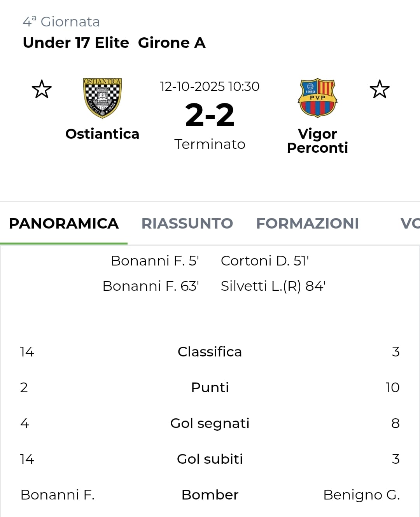This screenshot has width=420, height=517.
Task: Select scorer Bonanni F. 5' entry
Action: pos(155,261)
